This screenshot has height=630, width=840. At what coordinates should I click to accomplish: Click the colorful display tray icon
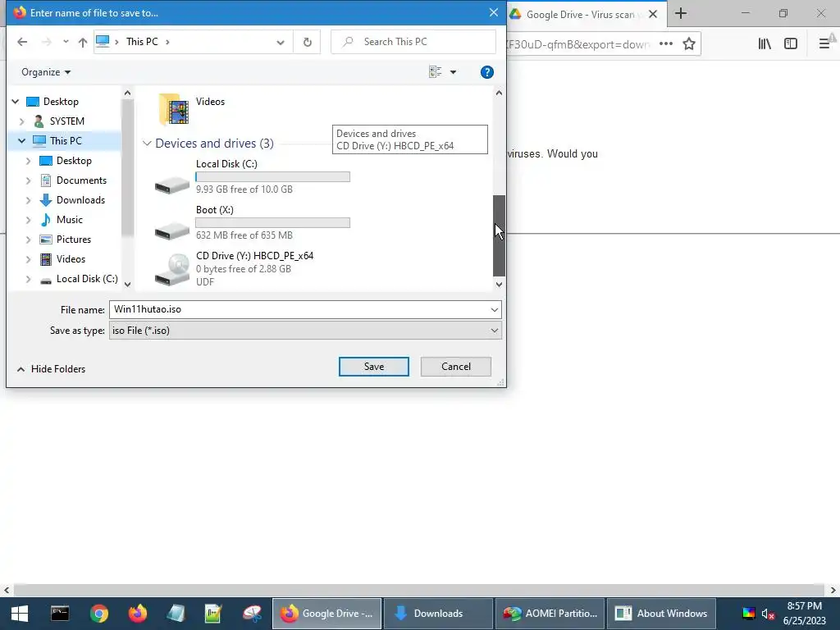(748, 614)
